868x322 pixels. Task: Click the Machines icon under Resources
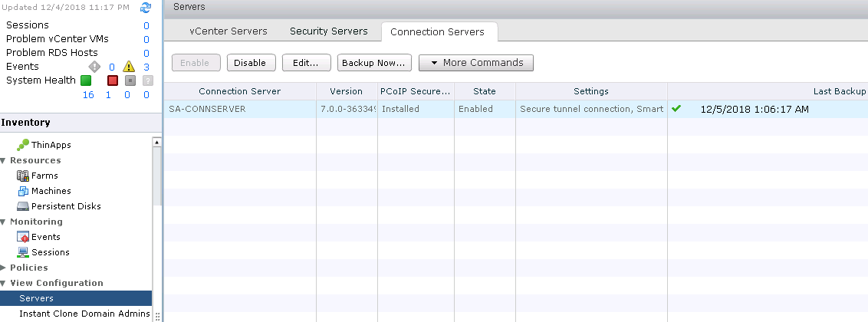click(x=23, y=191)
